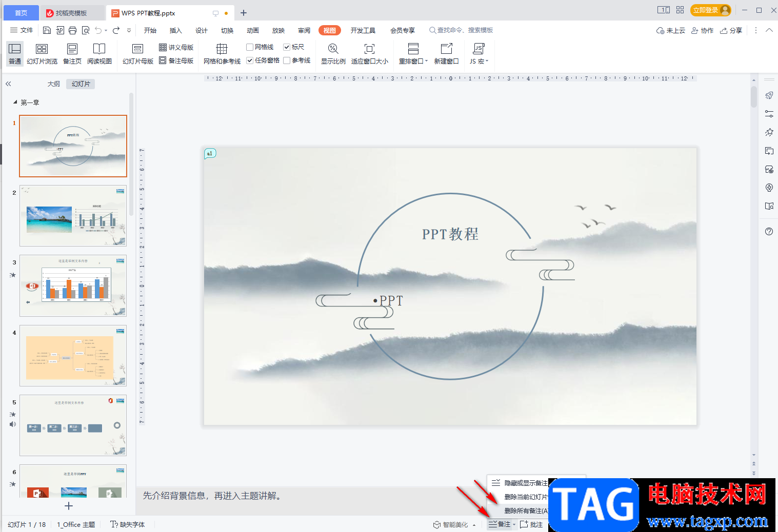This screenshot has height=532, width=778.
Task: Add a new slide with plus button
Action: point(69,506)
